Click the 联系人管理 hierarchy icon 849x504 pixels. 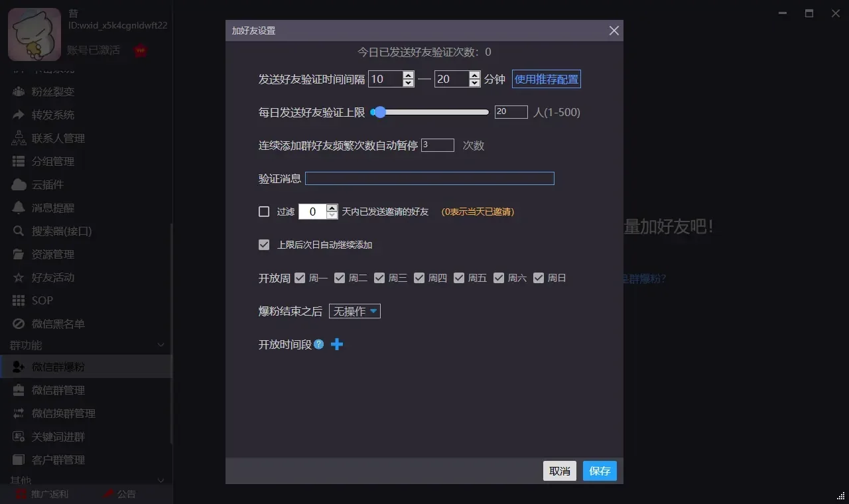(x=19, y=139)
